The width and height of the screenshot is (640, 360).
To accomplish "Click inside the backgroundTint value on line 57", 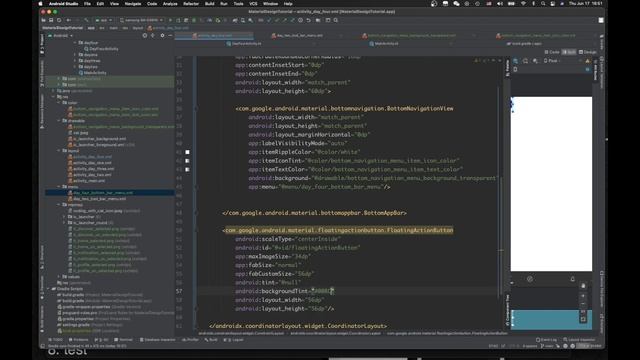I will pos(322,291).
